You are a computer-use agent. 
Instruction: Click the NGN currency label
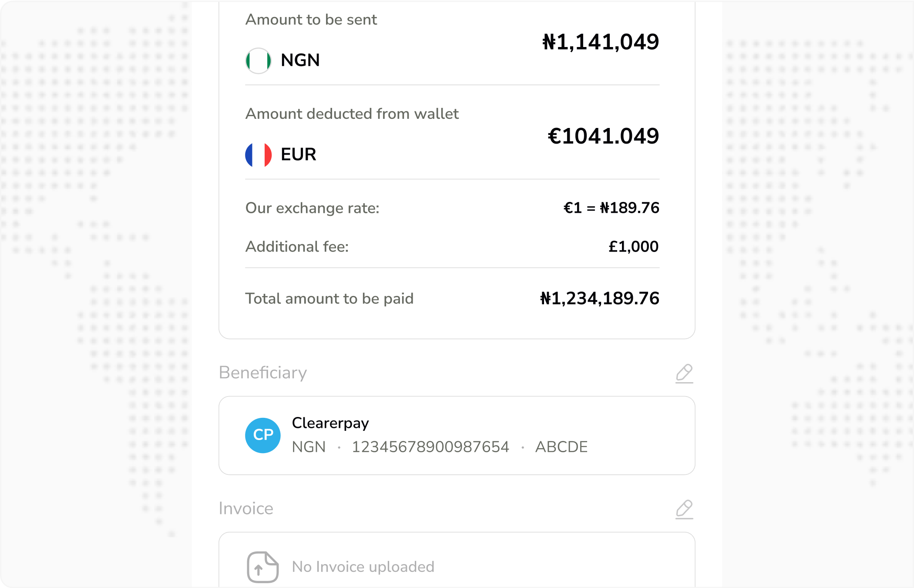coord(300,60)
